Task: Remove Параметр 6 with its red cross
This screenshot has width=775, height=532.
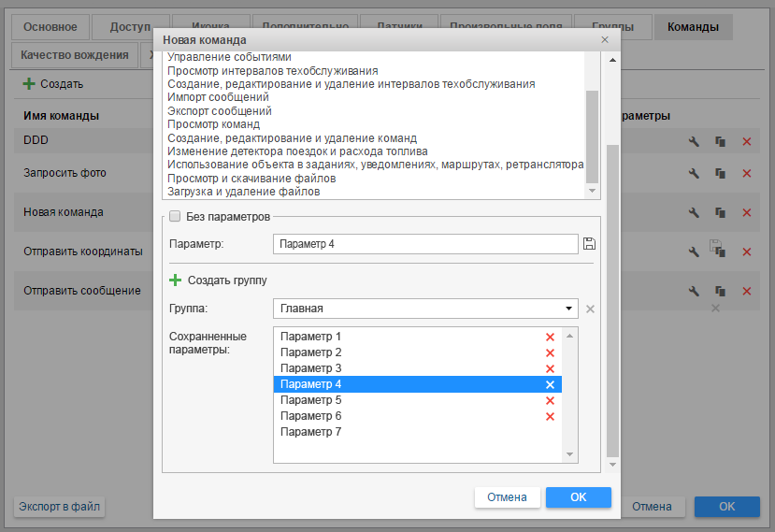Action: click(x=550, y=416)
